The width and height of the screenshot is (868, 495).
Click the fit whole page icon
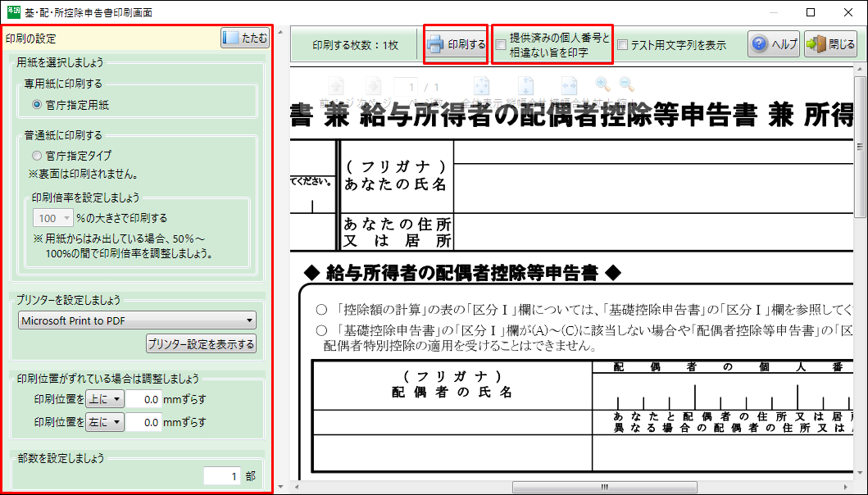(x=481, y=87)
